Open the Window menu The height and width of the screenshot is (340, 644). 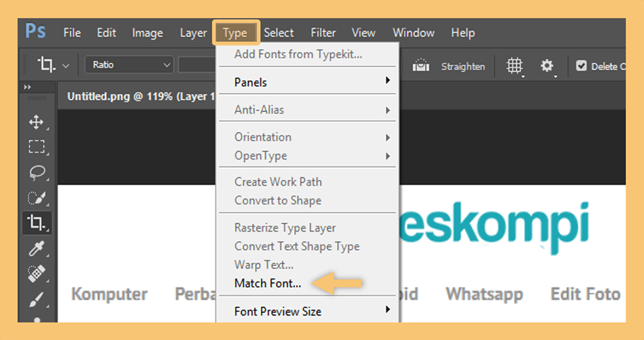click(414, 33)
